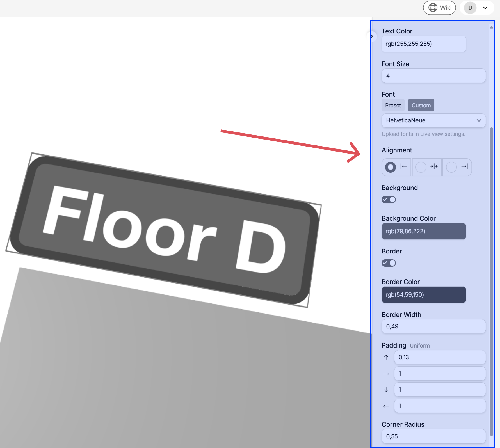Image resolution: width=500 pixels, height=448 pixels.
Task: Turn off the Border toggle
Action: click(x=389, y=263)
